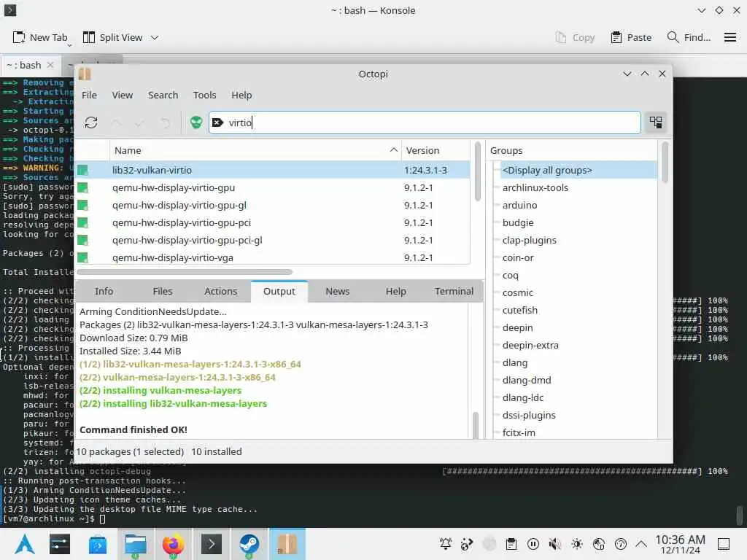Image resolution: width=747 pixels, height=560 pixels.
Task: Select the Output tab
Action: pyautogui.click(x=279, y=291)
